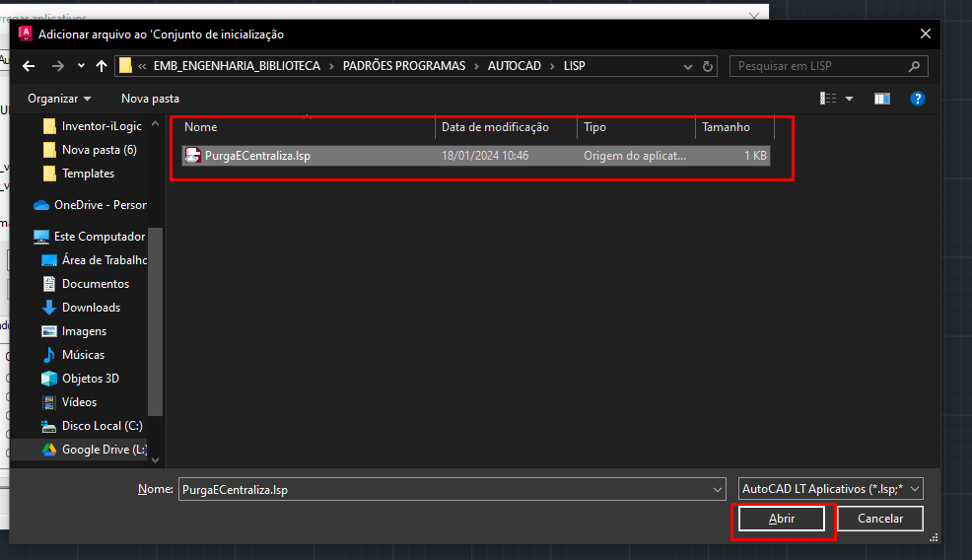The height and width of the screenshot is (560, 972).
Task: Click the up-one-level arrow icon
Action: tap(102, 66)
